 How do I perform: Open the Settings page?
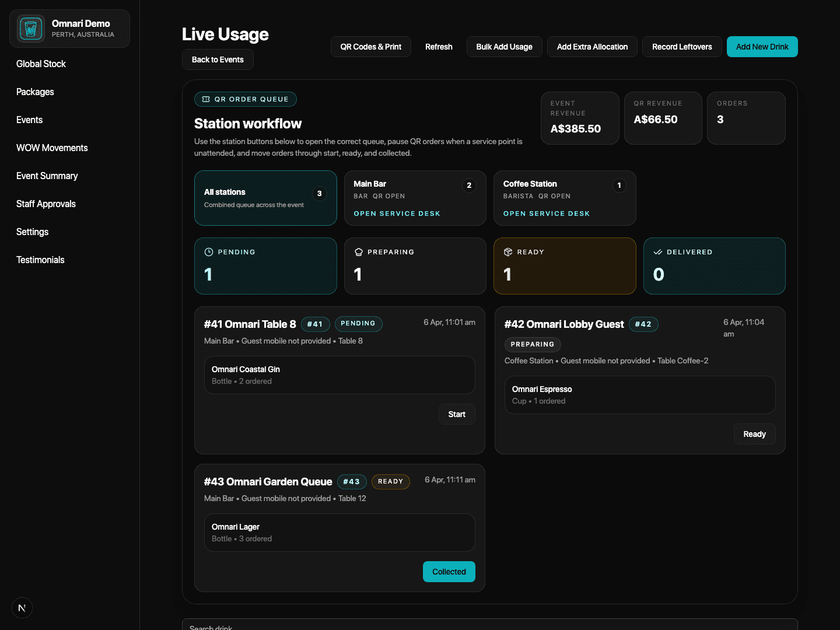click(x=32, y=232)
